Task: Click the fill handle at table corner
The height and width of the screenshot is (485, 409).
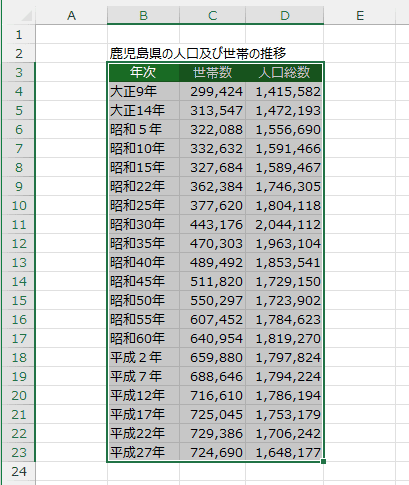Action: coord(323,462)
